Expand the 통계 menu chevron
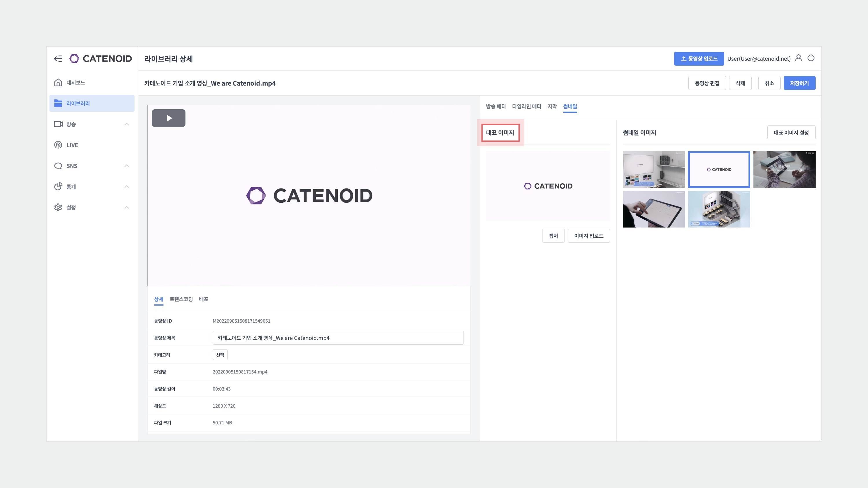This screenshot has height=488, width=868. (x=127, y=186)
